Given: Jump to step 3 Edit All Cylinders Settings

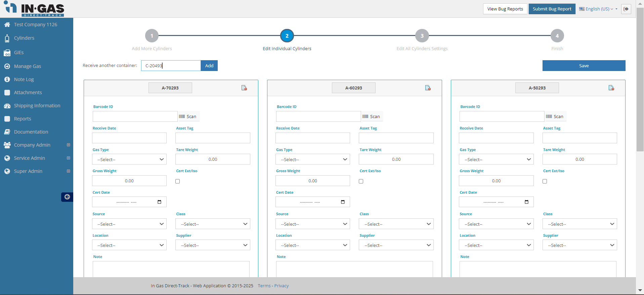Looking at the screenshot, I should (422, 36).
